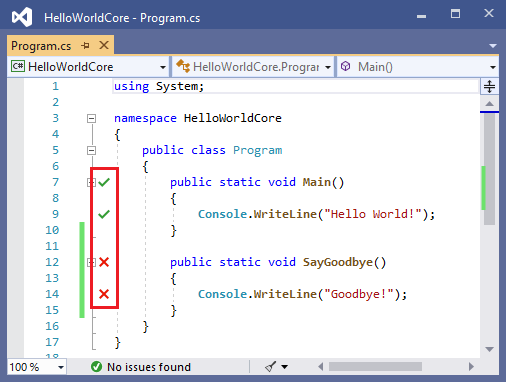The width and height of the screenshot is (506, 382).
Task: Collapse the public class Program block
Action: pyautogui.click(x=91, y=150)
